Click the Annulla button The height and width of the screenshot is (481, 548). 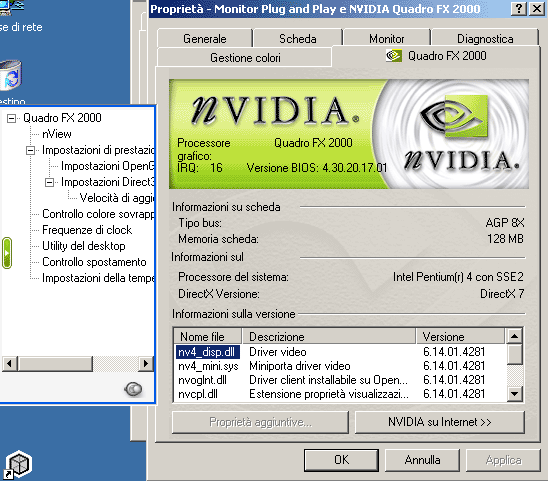pyautogui.click(x=422, y=460)
